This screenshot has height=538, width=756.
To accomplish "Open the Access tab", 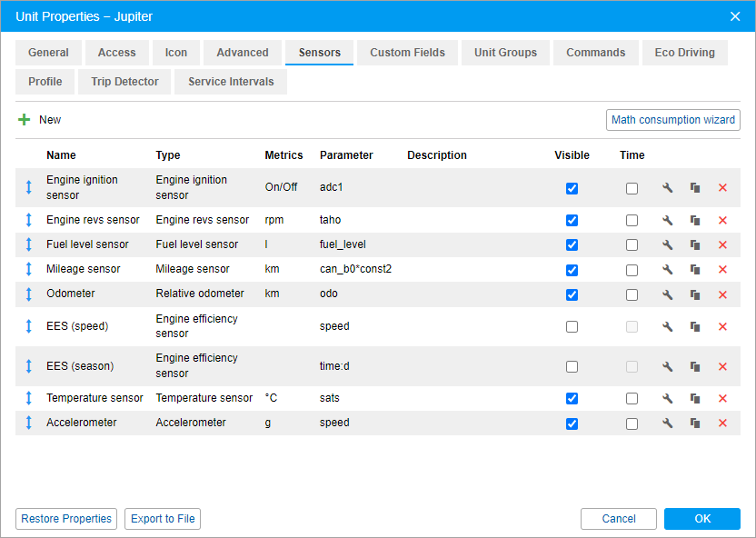I will click(116, 53).
